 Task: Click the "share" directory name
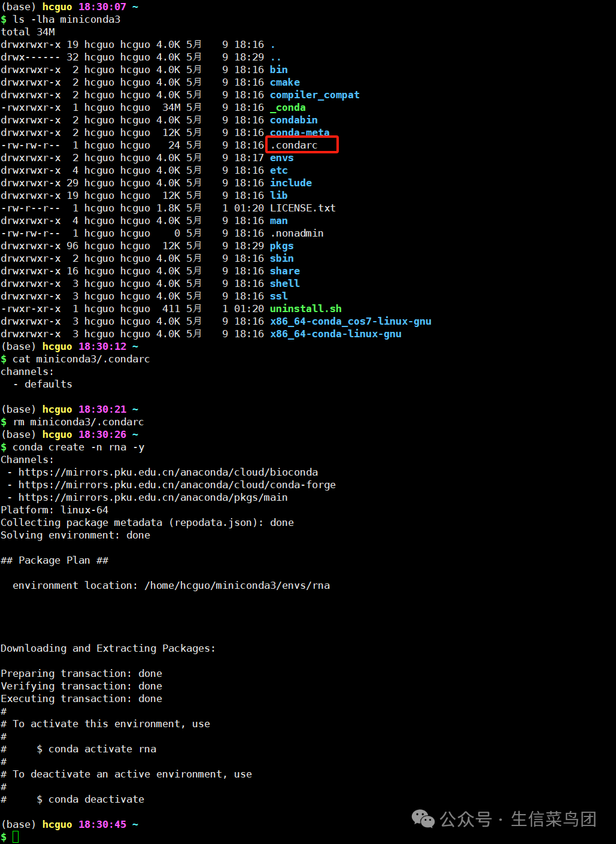285,271
